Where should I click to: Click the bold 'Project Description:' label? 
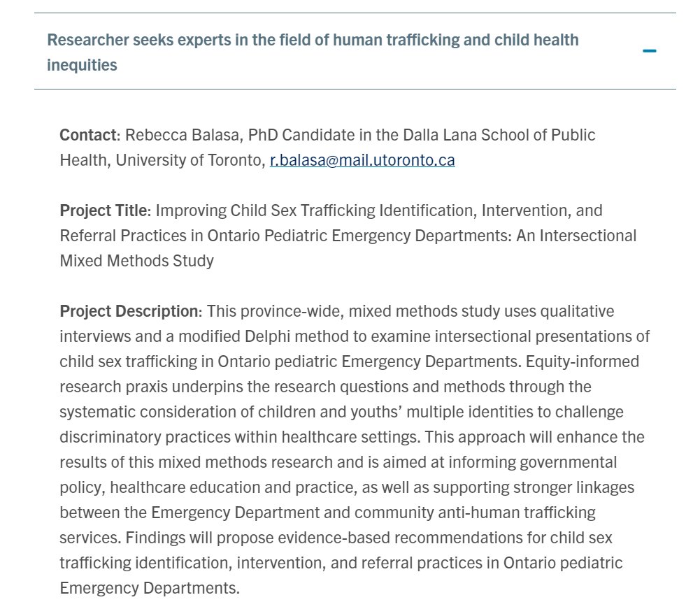(x=131, y=311)
